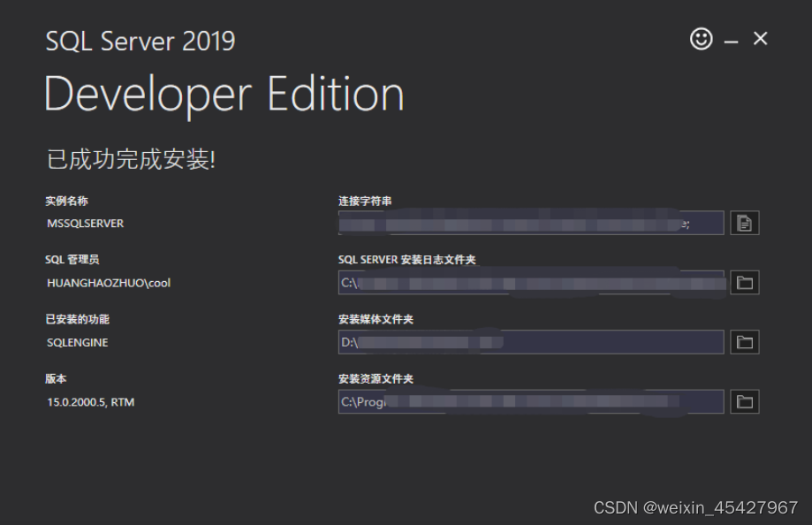Image resolution: width=812 pixels, height=525 pixels.
Task: Click the smiley feedback icon
Action: [x=702, y=39]
